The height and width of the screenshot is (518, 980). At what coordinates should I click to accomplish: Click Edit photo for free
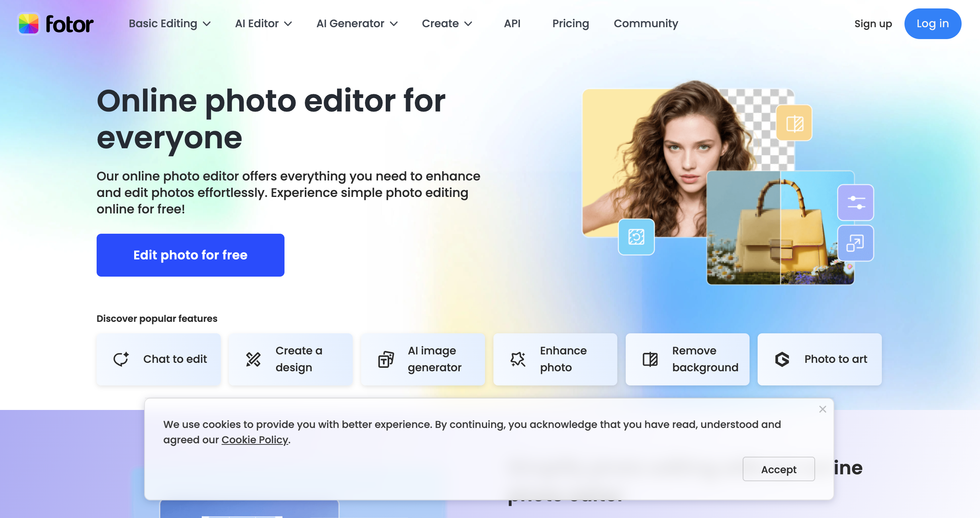click(190, 255)
